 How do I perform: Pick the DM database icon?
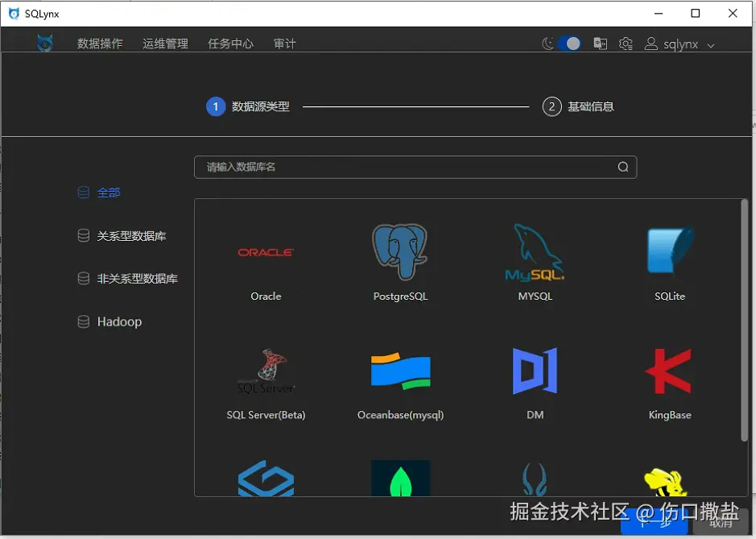(535, 371)
